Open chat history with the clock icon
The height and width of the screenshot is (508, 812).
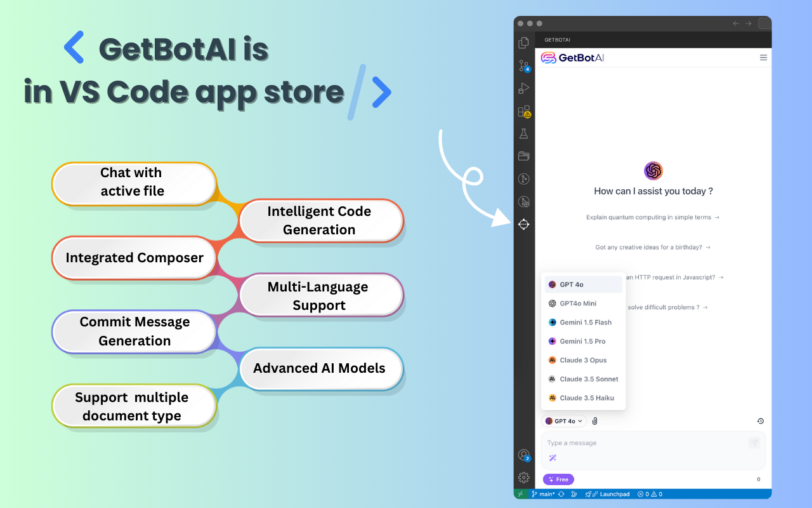[760, 420]
